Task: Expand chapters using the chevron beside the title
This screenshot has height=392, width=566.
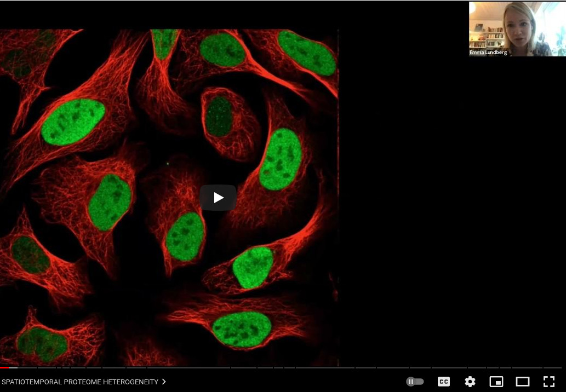Action: [164, 382]
